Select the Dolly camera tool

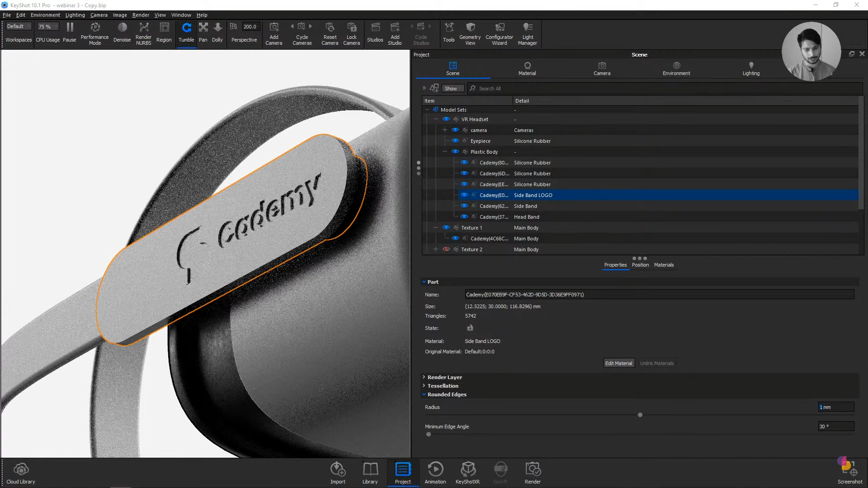click(x=217, y=33)
